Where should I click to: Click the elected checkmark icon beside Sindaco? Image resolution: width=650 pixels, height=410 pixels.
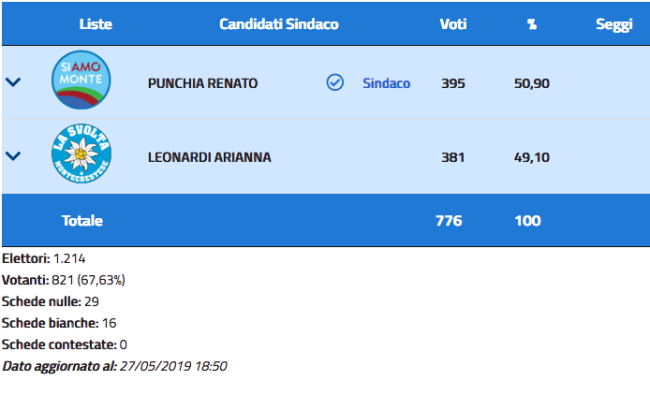pyautogui.click(x=335, y=83)
